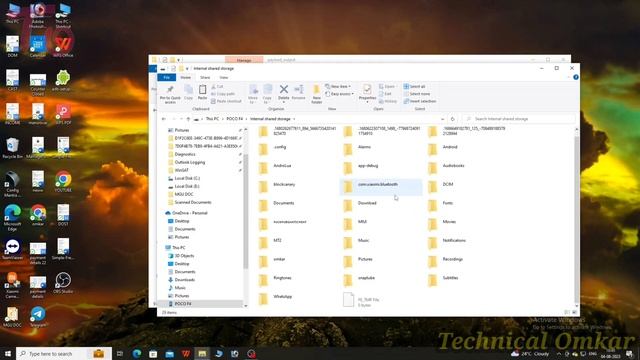The width and height of the screenshot is (640, 360).
Task: Open the File ribbon tab
Action: click(167, 77)
